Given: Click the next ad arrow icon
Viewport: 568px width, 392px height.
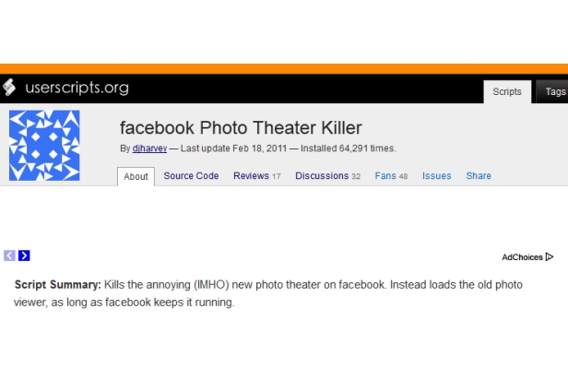Looking at the screenshot, I should (24, 255).
